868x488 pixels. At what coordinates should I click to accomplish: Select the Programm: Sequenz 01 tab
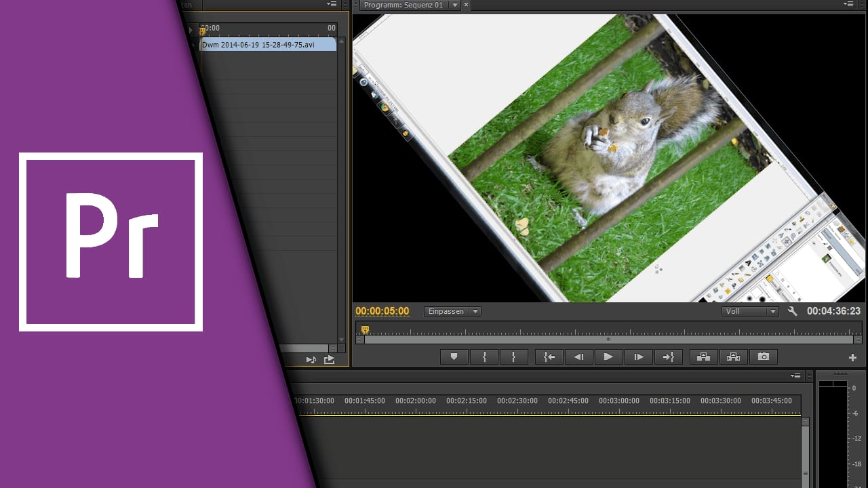click(403, 5)
